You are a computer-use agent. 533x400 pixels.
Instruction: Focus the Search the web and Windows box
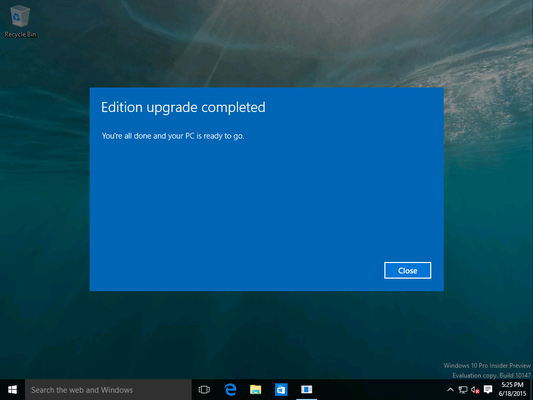108,390
